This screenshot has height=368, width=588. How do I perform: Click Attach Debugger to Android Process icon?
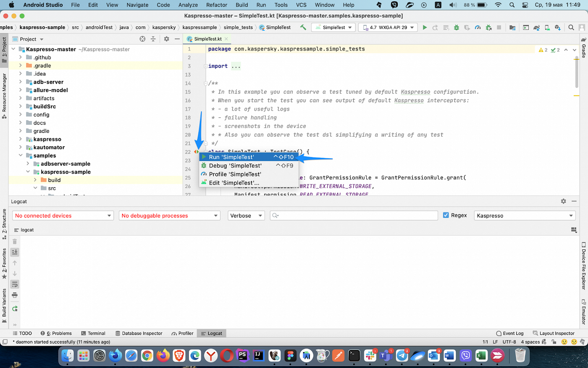(x=488, y=27)
